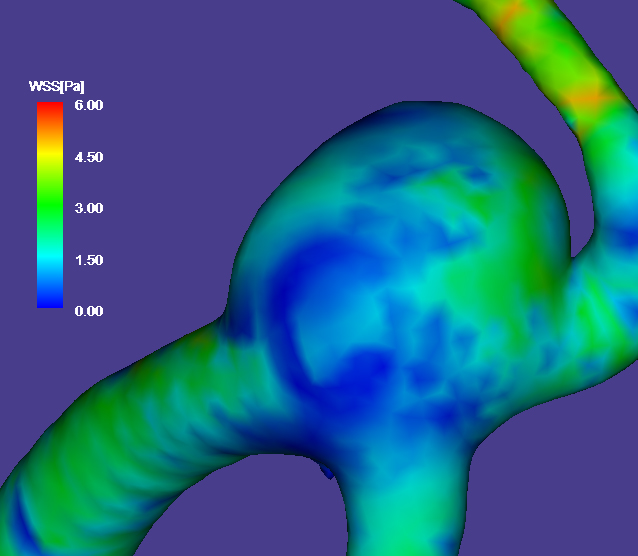Click the WSS color scale bar
This screenshot has height=556, width=638.
click(50, 205)
